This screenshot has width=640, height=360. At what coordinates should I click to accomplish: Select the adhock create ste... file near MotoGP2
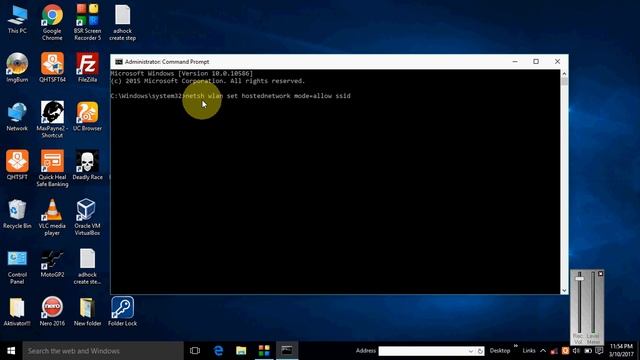(87, 266)
